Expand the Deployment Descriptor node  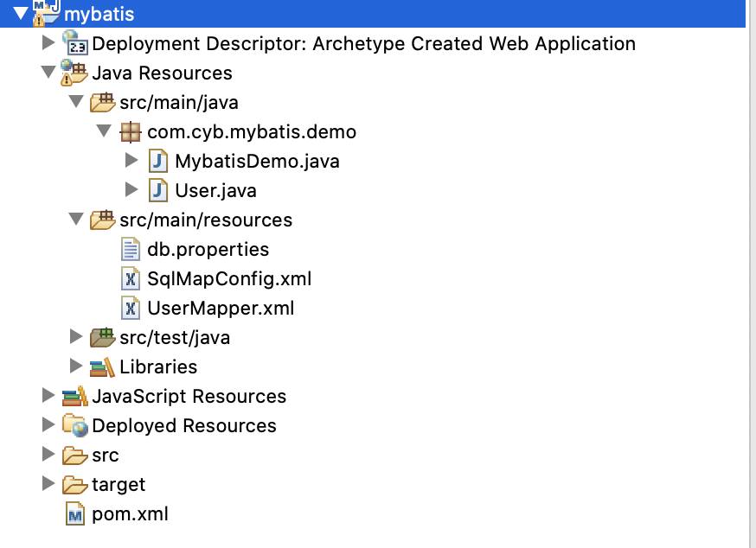pyautogui.click(x=48, y=43)
